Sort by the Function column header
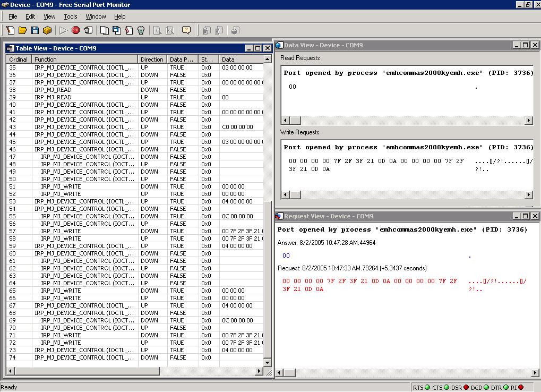This screenshot has width=541, height=392. (x=84, y=59)
